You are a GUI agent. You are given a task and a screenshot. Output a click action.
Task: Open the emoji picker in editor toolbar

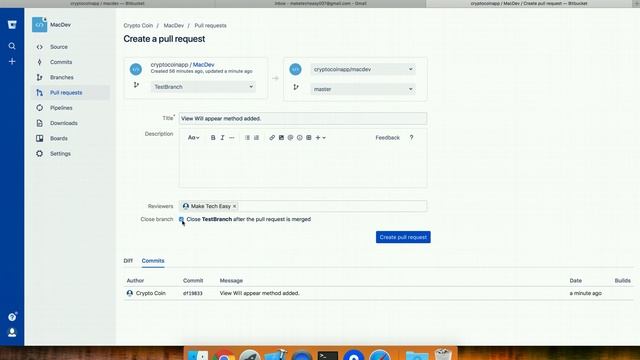pos(300,138)
